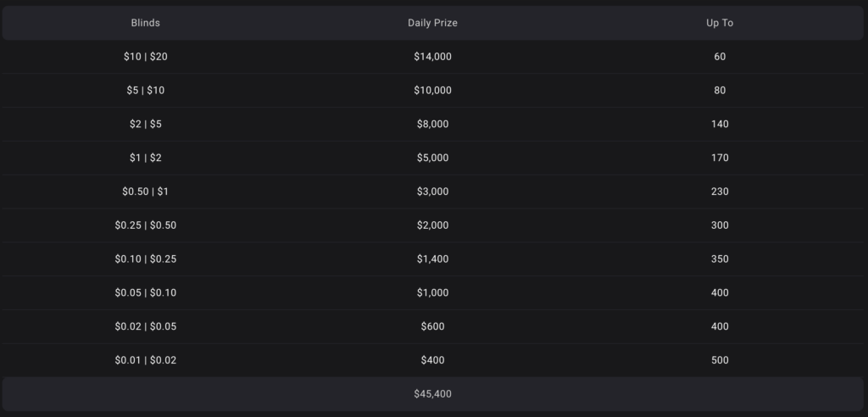Click the 60 up-to value
868x417 pixels.
point(720,57)
